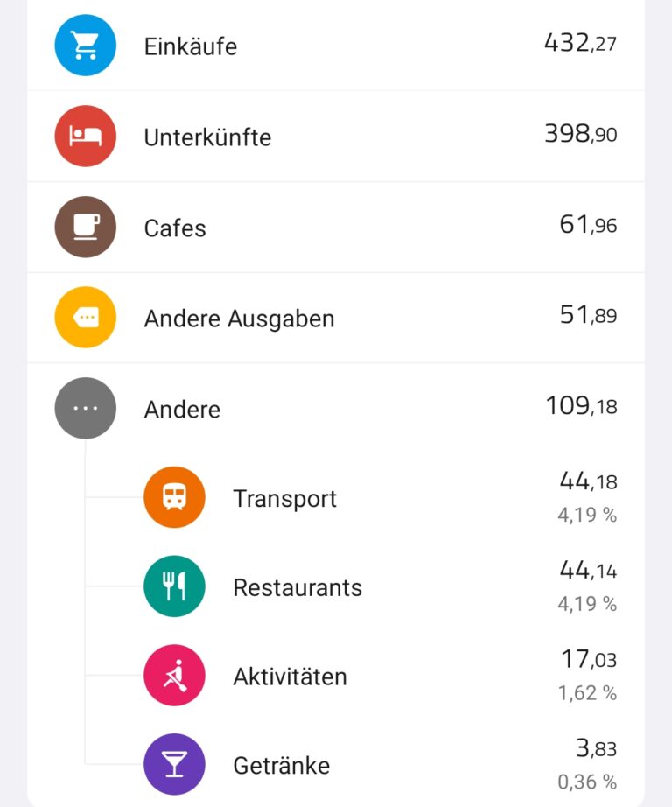Open the Andere Ausgaben category label

pyautogui.click(x=239, y=319)
